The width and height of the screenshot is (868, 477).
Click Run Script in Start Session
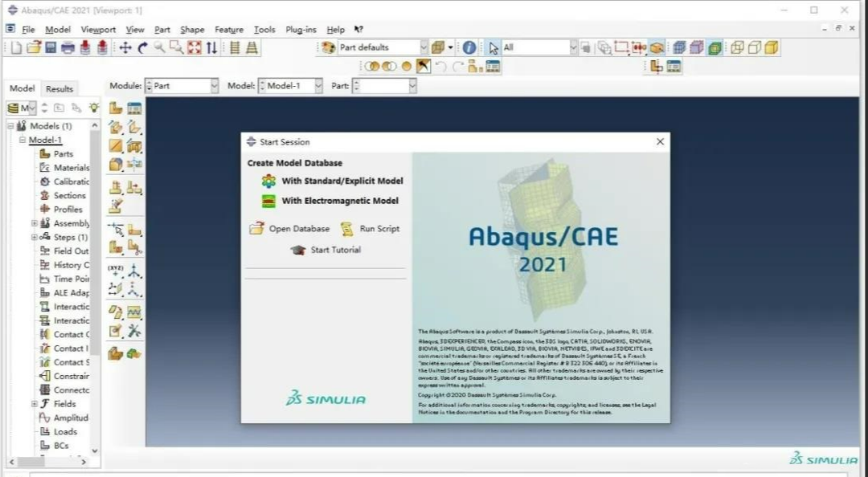click(370, 229)
